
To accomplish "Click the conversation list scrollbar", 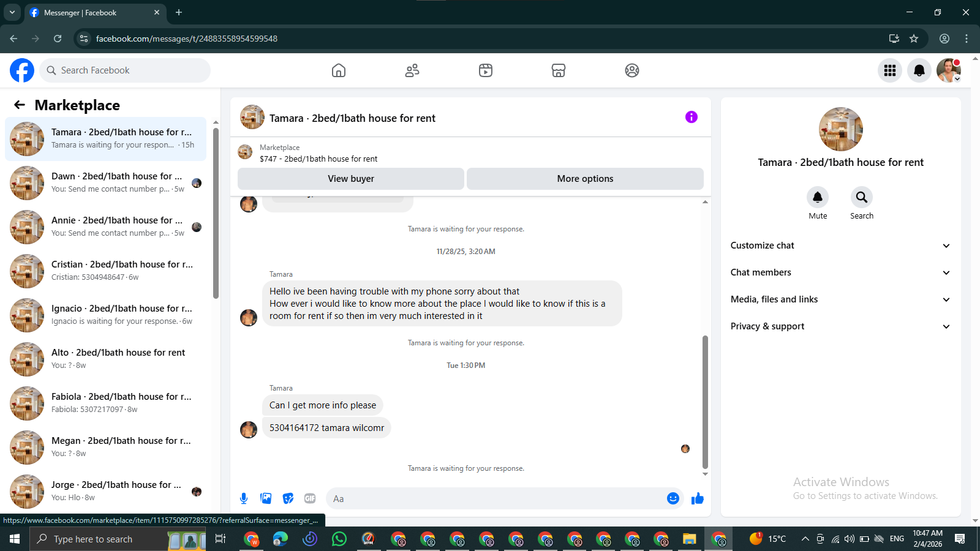I will [216, 213].
